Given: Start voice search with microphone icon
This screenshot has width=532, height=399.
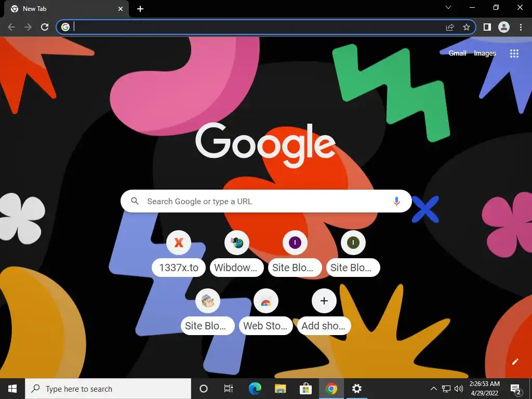Looking at the screenshot, I should click(396, 201).
